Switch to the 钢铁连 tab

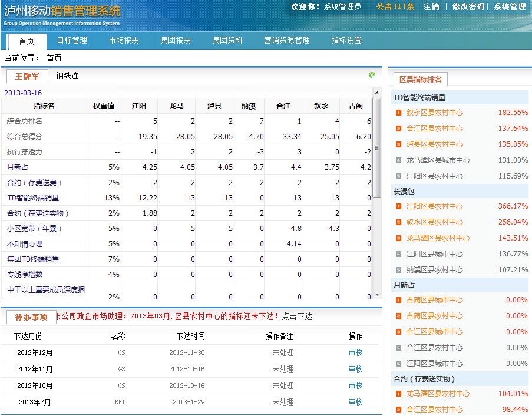67,76
